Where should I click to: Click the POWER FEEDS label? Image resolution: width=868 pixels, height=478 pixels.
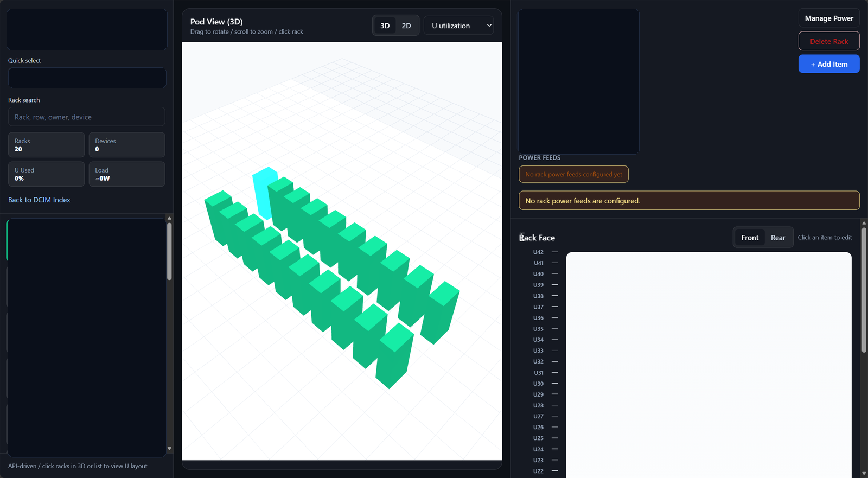(539, 158)
